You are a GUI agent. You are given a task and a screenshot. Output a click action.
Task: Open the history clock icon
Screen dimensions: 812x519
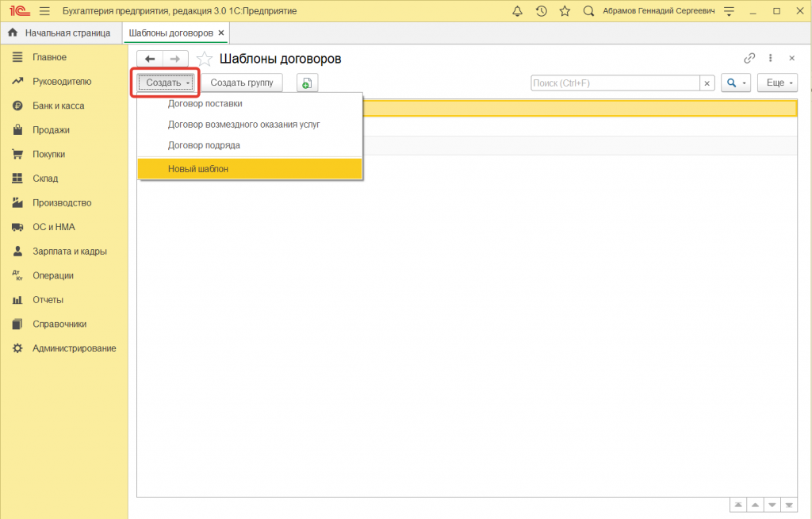point(541,11)
